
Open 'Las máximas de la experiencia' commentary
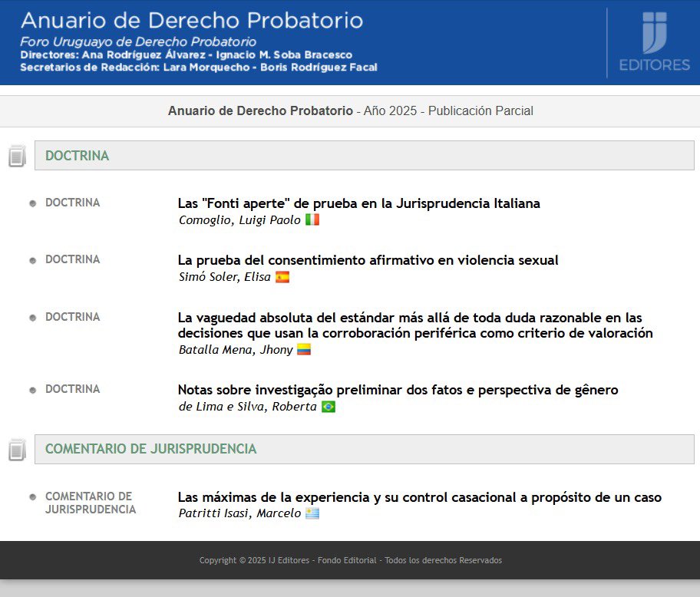[420, 496]
